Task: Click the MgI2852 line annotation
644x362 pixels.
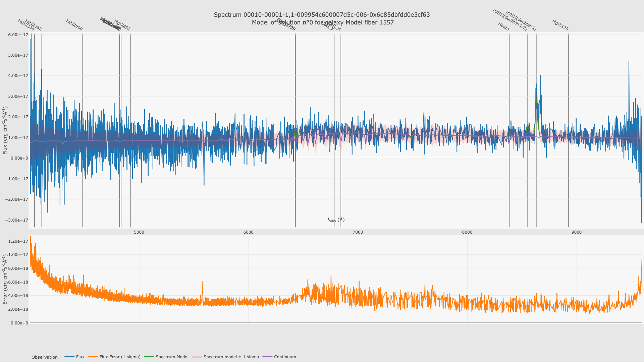Action: pos(122,25)
